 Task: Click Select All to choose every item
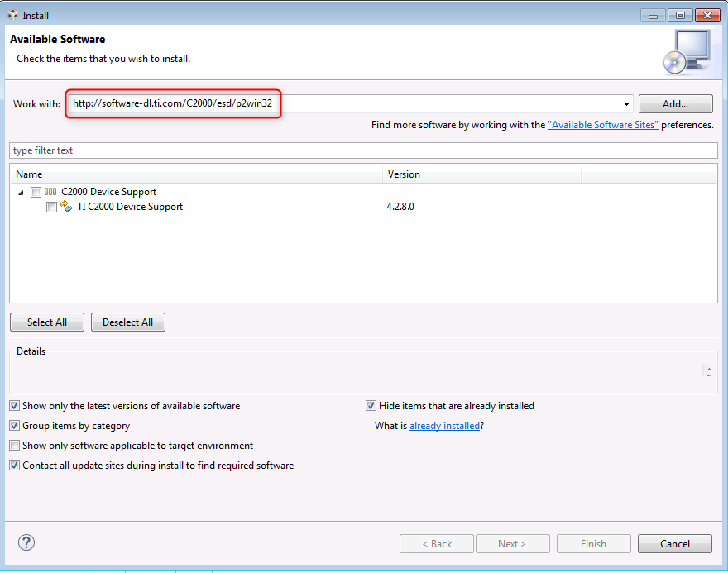click(46, 322)
